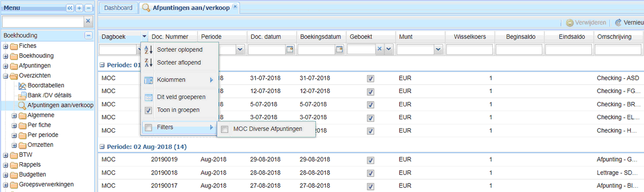Open the Boekingsdatum filter calendar picker
Screen dimensions: 644x192
(x=340, y=49)
